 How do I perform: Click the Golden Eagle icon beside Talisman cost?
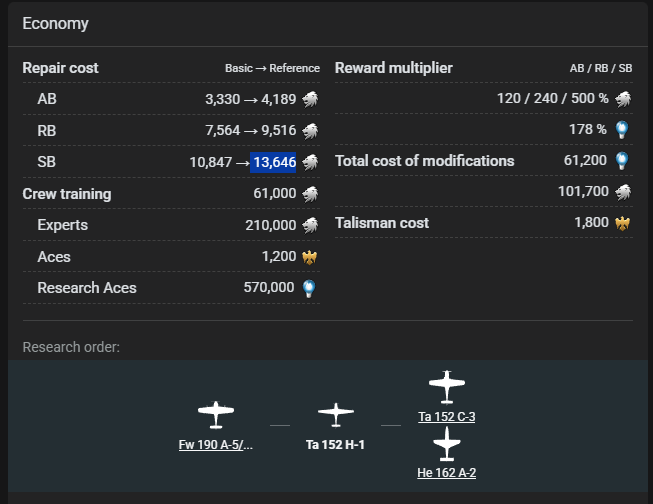point(622,222)
